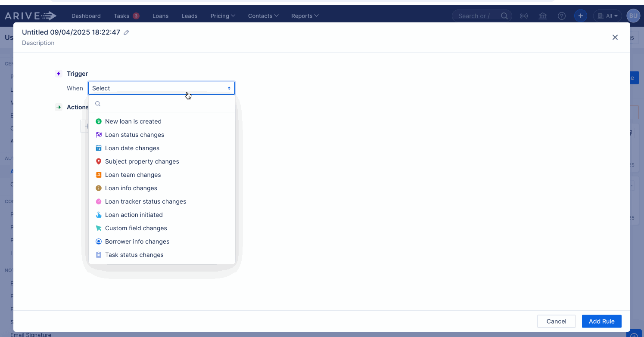The width and height of the screenshot is (644, 337).
Task: Click the Actions arrow icon
Action: click(59, 107)
